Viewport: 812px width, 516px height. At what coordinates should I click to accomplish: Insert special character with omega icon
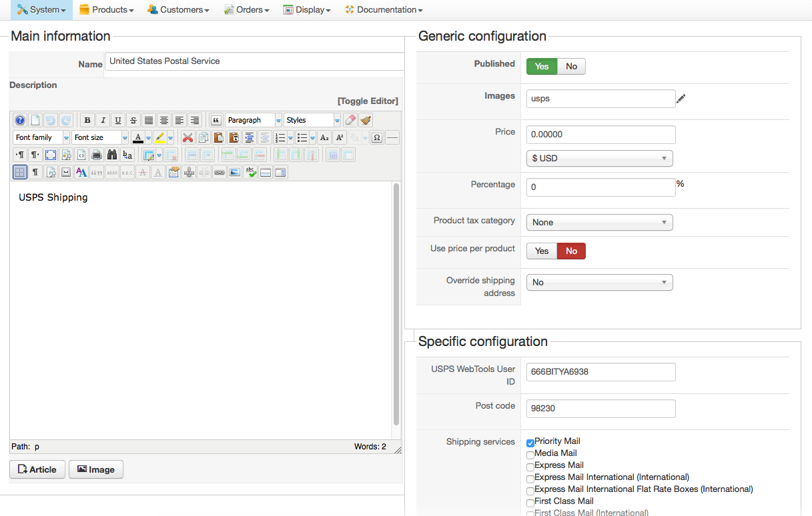point(376,138)
